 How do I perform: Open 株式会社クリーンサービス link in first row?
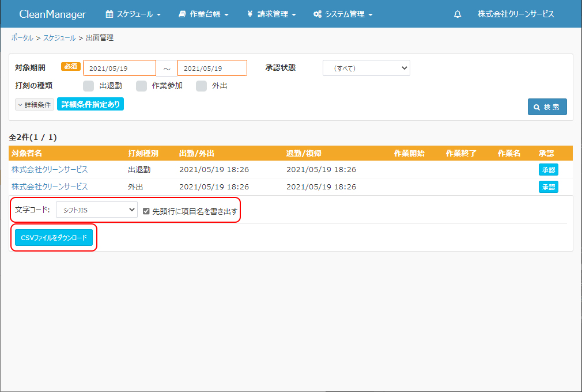point(50,170)
